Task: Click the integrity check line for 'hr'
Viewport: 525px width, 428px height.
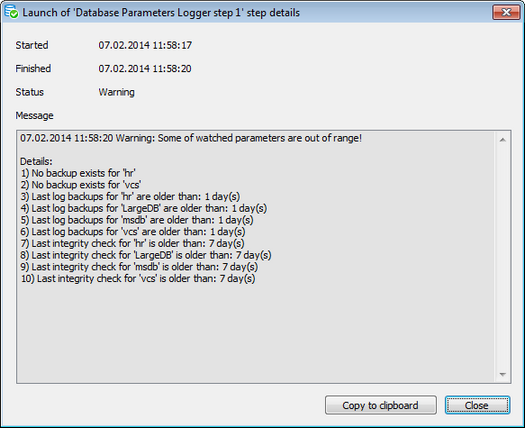Action: tap(132, 243)
